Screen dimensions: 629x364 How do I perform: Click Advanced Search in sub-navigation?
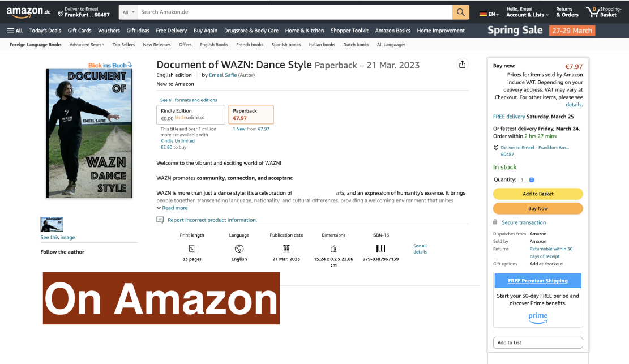click(x=87, y=45)
